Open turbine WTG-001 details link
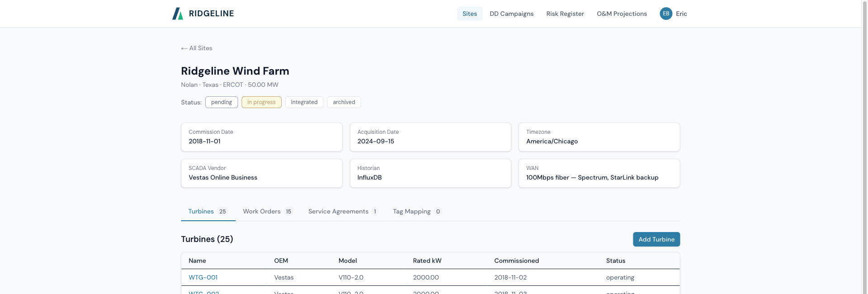The height and width of the screenshot is (294, 868). tap(203, 277)
